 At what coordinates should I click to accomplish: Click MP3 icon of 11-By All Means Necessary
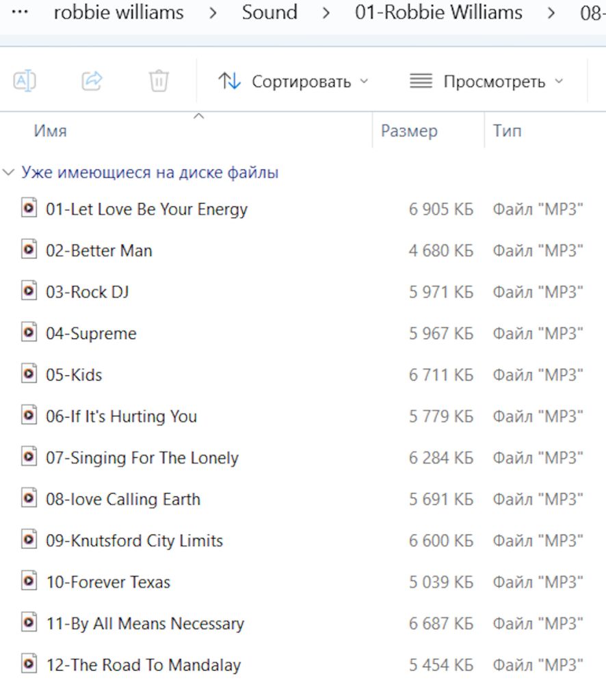click(29, 622)
